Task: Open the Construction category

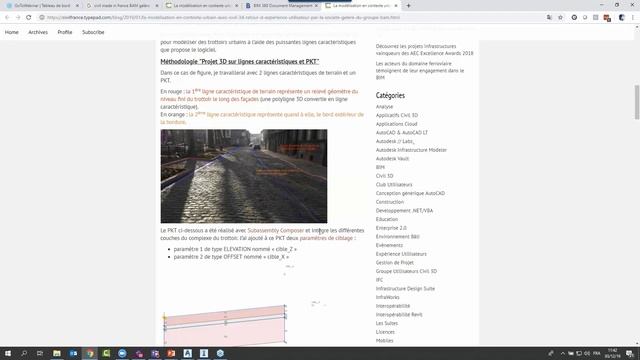Action: [390, 202]
